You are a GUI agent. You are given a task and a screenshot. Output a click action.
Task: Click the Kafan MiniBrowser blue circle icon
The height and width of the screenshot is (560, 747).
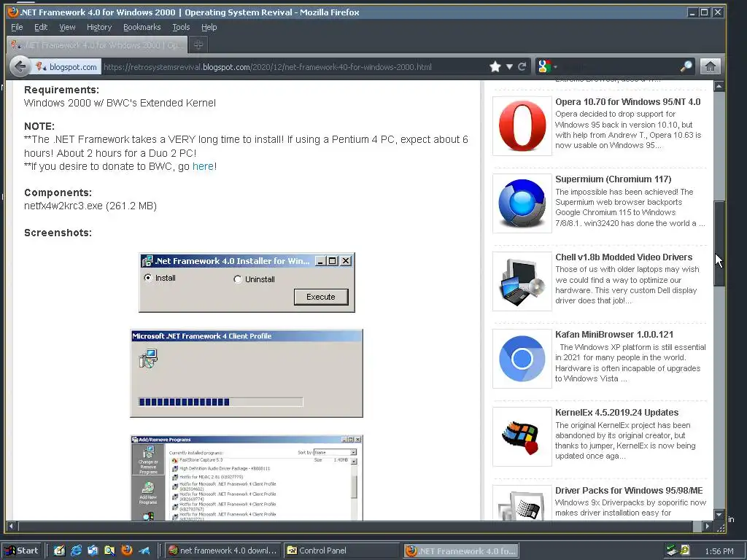click(522, 359)
